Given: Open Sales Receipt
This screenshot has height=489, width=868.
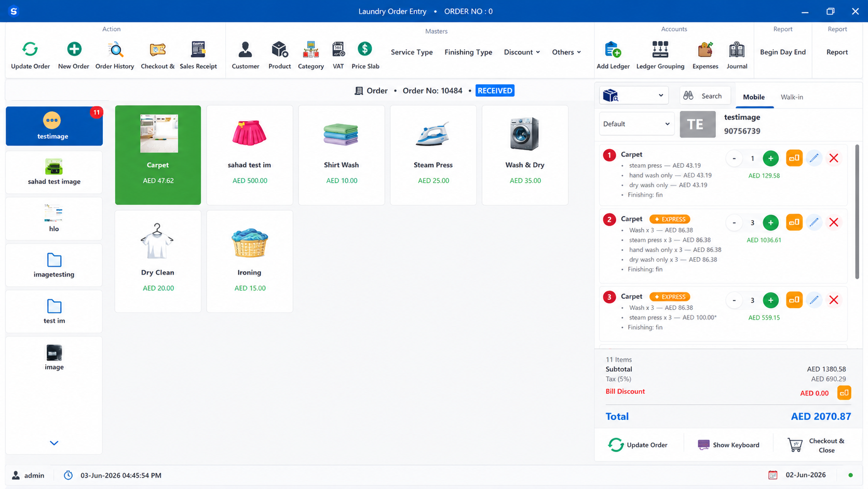Looking at the screenshot, I should [198, 56].
